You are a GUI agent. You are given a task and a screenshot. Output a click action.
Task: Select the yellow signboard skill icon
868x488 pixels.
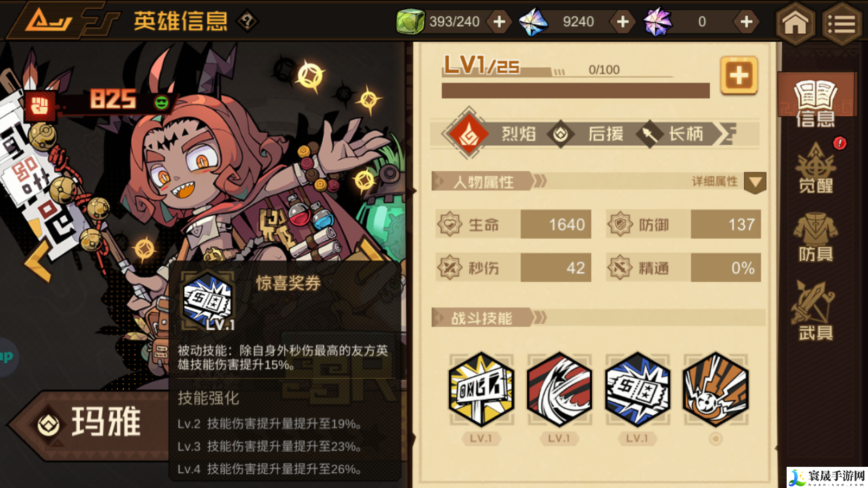click(x=481, y=389)
